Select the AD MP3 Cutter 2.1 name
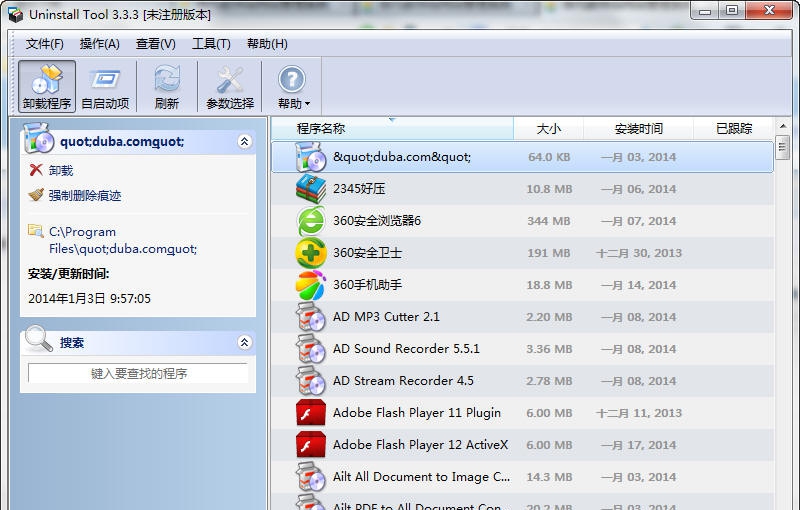800x510 pixels. coord(386,317)
